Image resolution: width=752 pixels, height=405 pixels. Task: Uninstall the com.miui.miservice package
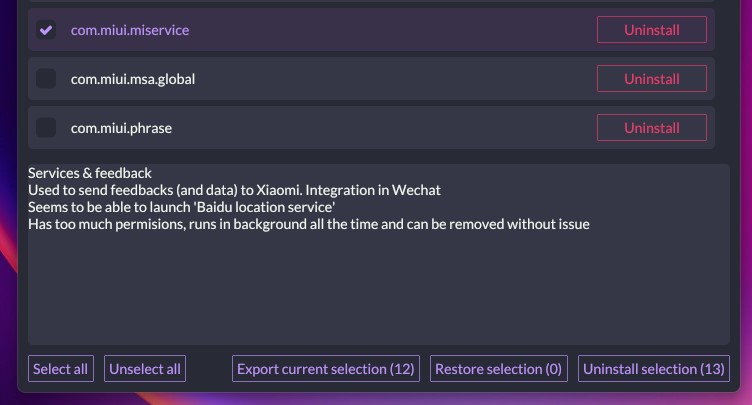pyautogui.click(x=651, y=30)
